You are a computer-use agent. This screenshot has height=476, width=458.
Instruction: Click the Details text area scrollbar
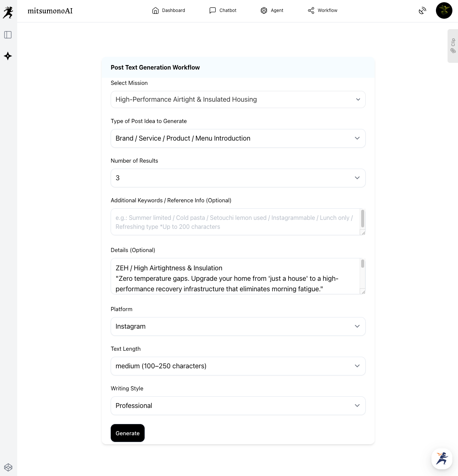click(x=362, y=264)
